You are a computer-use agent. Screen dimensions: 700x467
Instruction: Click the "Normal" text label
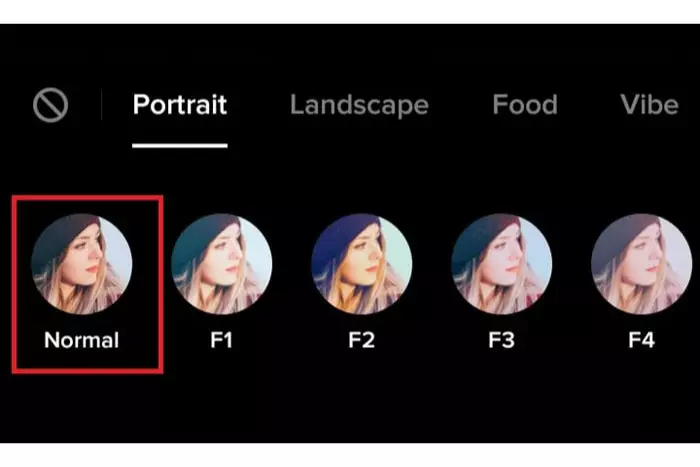(82, 340)
